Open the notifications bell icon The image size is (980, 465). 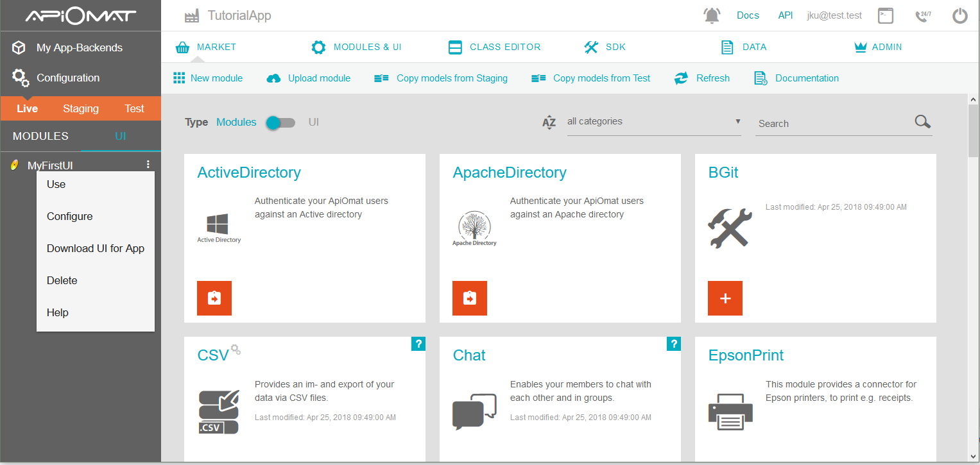712,15
